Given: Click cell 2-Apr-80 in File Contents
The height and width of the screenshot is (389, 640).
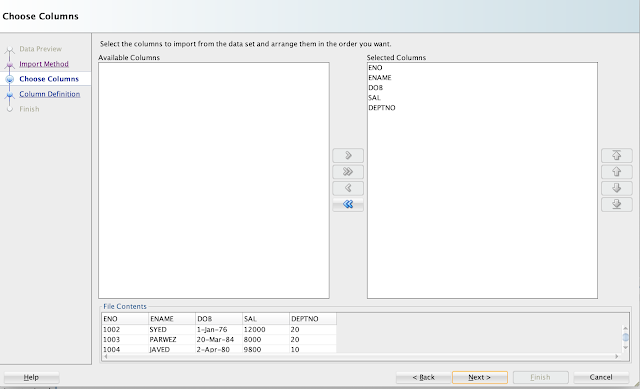Looking at the screenshot, I should (x=219, y=349).
